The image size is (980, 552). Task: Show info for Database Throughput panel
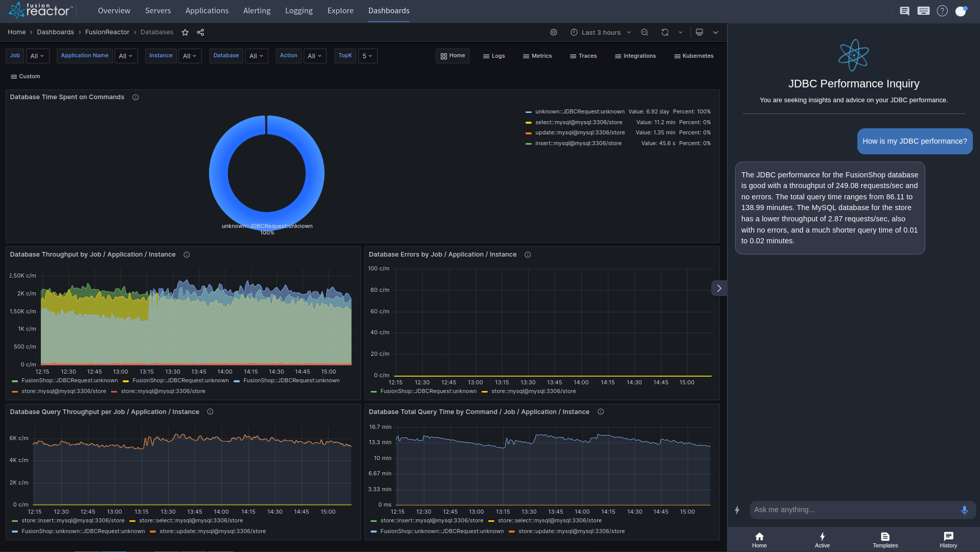pos(187,255)
